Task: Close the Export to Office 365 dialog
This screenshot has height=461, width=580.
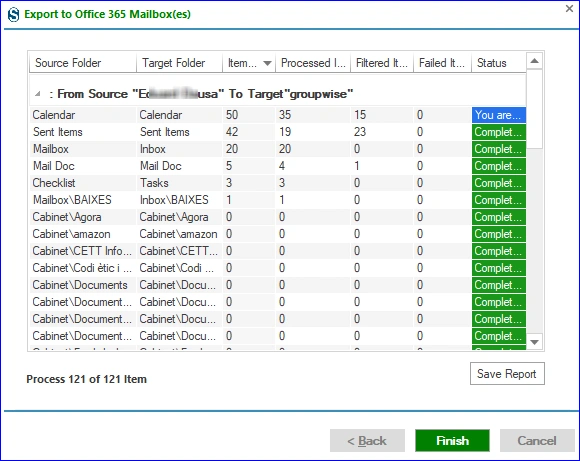Action: click(x=569, y=9)
